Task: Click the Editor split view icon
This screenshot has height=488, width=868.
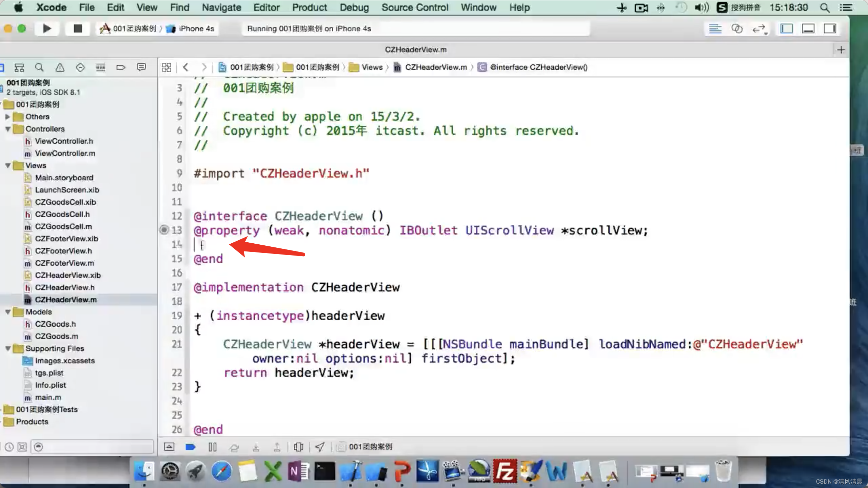Action: coord(737,28)
